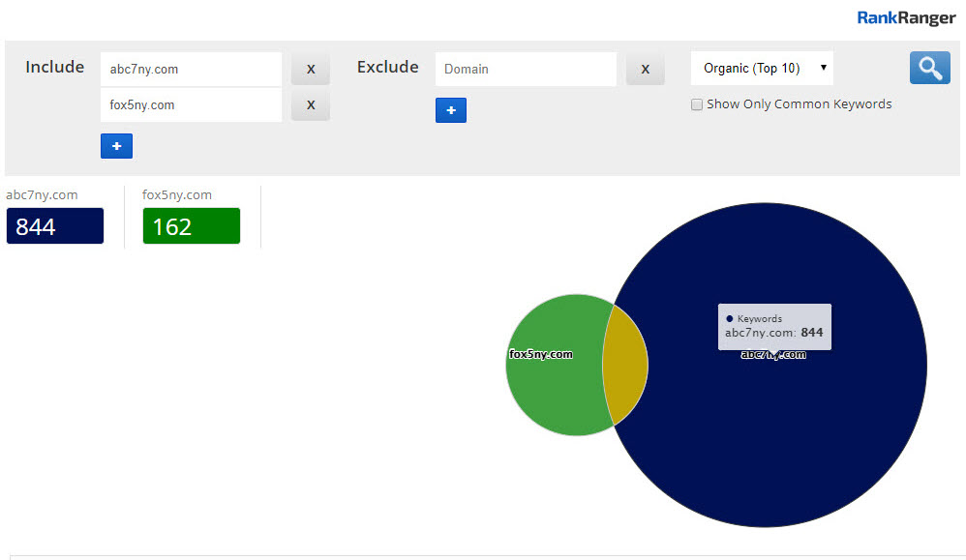
Task: Click the abc7ny.com include input field
Action: (x=191, y=70)
